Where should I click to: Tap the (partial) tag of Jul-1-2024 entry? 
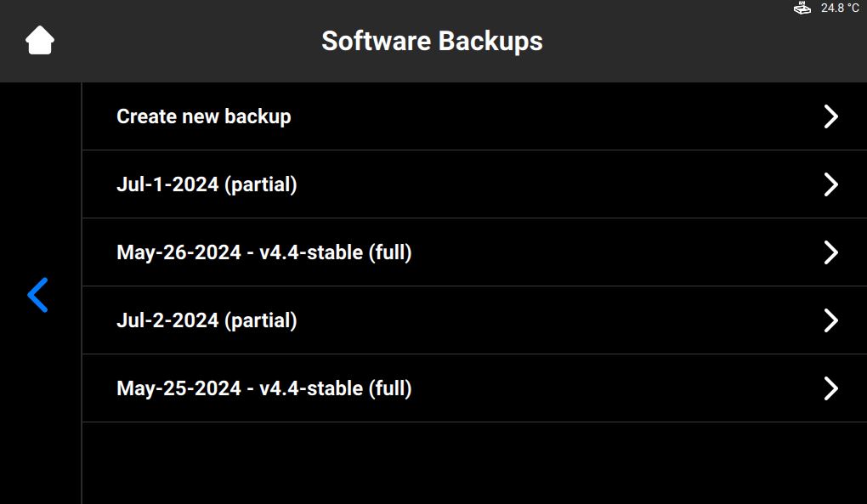tap(260, 184)
